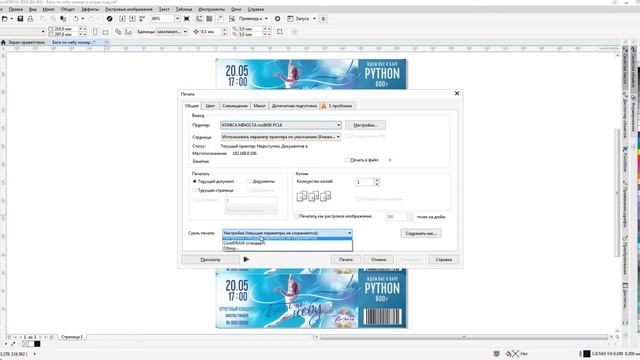
Task: Click the printer Settings button
Action: click(x=365, y=125)
